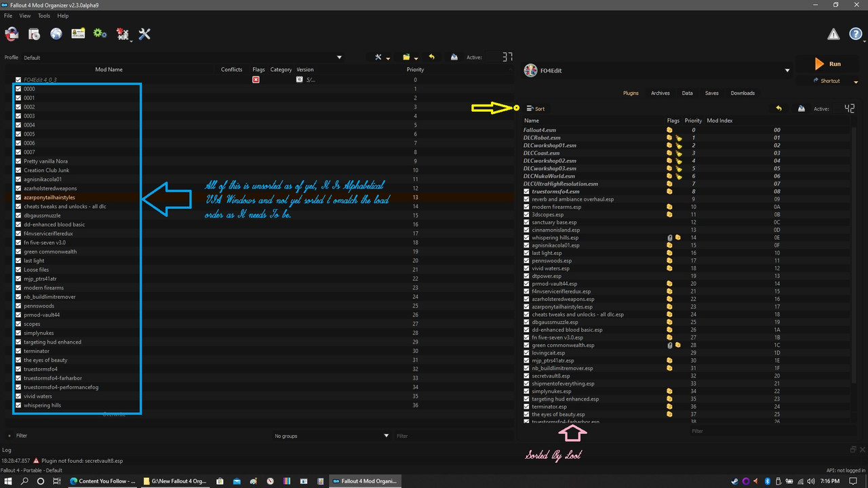Open the FO4Edit executable dropdown
This screenshot has height=488, width=868.
(x=656, y=70)
